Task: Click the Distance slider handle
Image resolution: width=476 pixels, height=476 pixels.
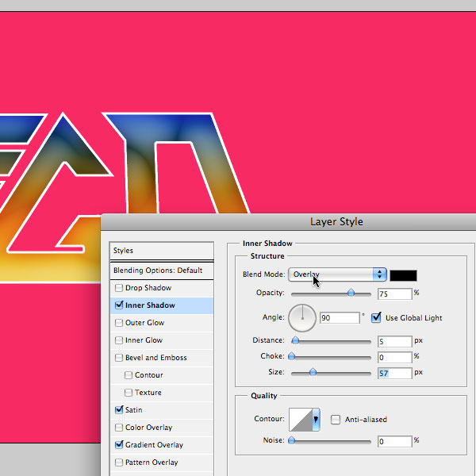Action: 295,340
